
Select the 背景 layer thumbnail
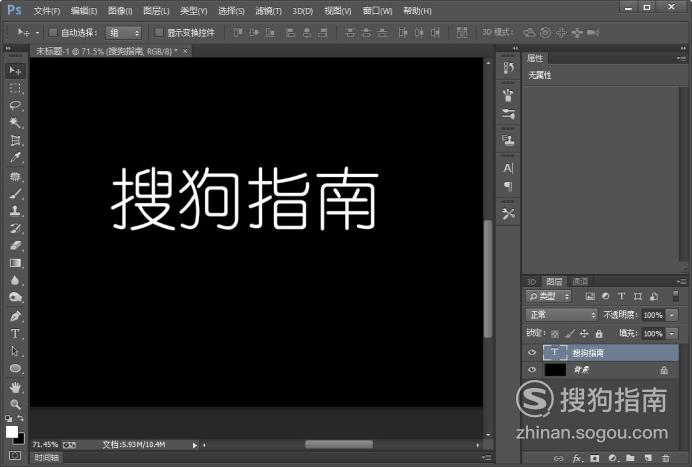click(x=555, y=370)
